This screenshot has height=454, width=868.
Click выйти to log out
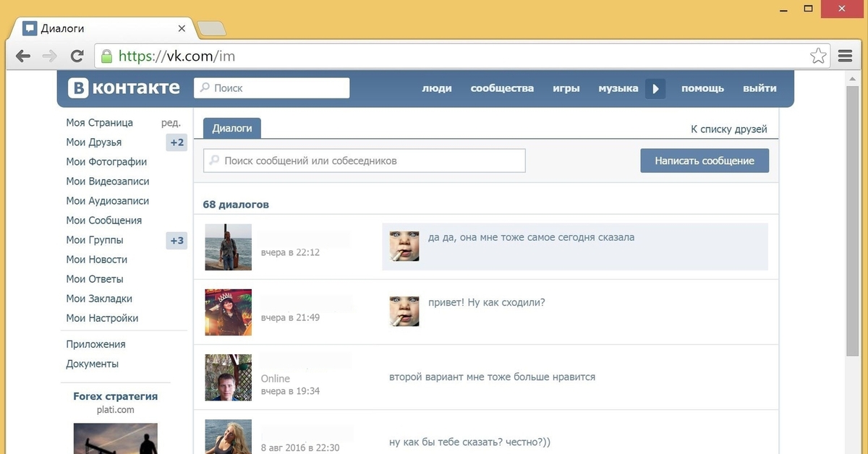[x=759, y=88]
